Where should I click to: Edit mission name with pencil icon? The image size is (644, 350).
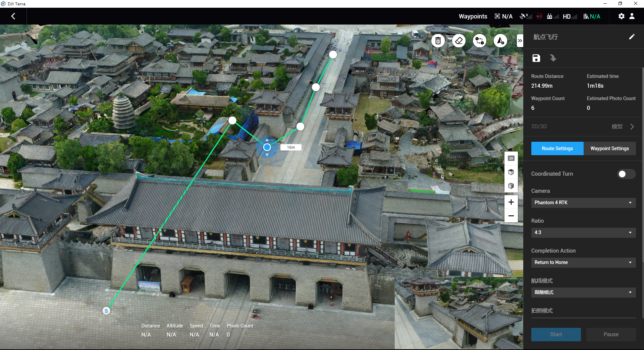tap(632, 37)
